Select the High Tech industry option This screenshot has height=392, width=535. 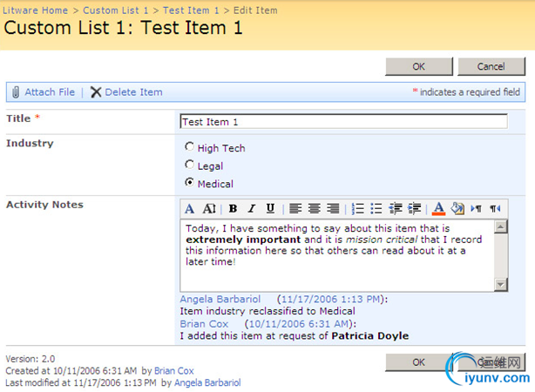click(189, 148)
